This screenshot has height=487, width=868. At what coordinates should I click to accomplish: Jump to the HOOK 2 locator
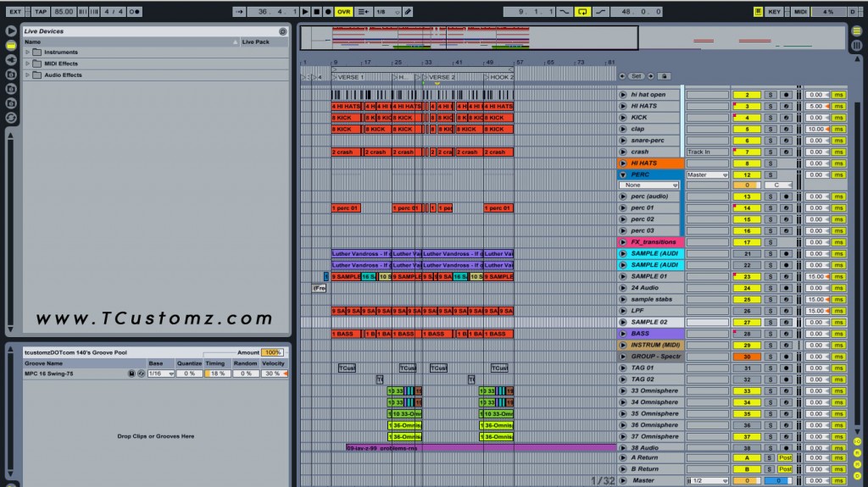tap(500, 77)
